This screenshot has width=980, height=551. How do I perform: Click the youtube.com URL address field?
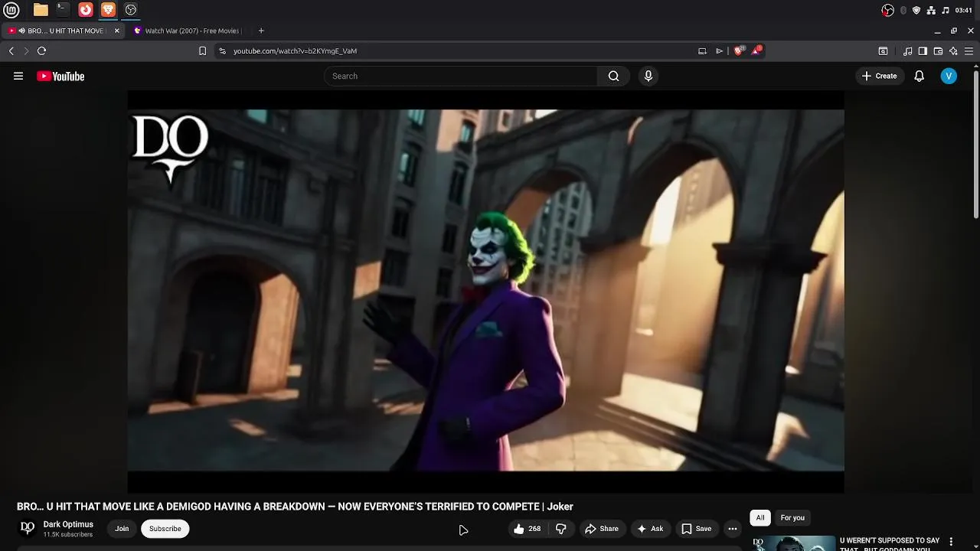tap(459, 51)
